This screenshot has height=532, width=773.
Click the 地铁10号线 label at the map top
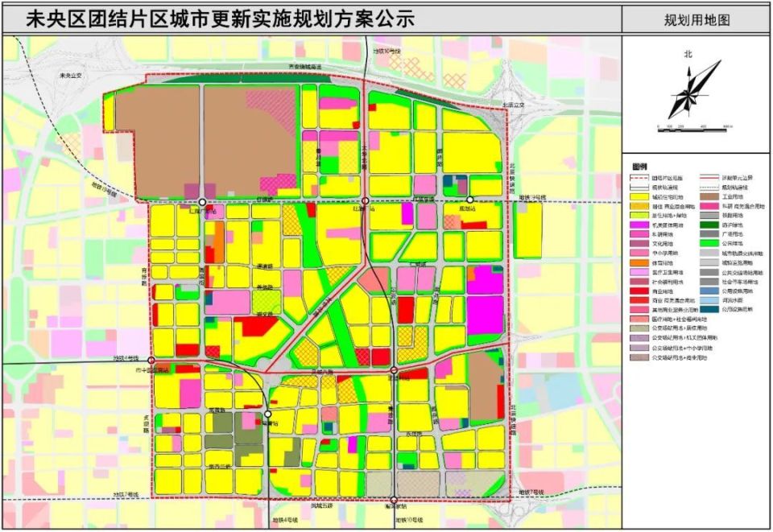387,51
